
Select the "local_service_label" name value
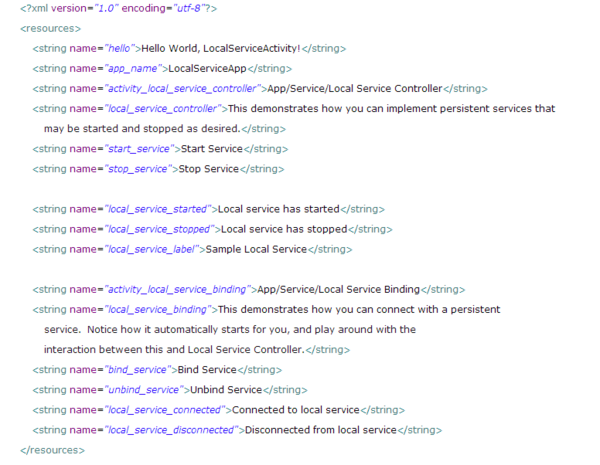[x=152, y=249]
